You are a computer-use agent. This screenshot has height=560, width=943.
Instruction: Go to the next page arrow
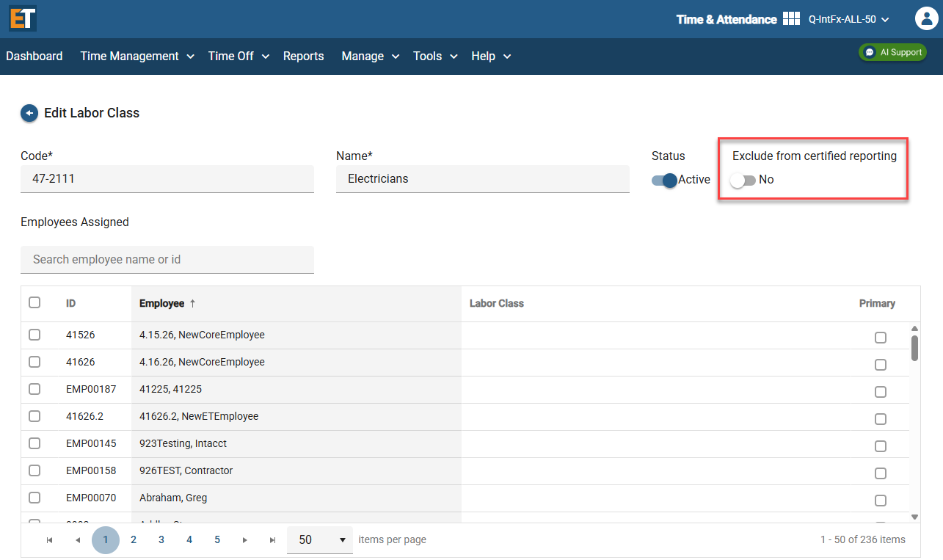pyautogui.click(x=245, y=539)
